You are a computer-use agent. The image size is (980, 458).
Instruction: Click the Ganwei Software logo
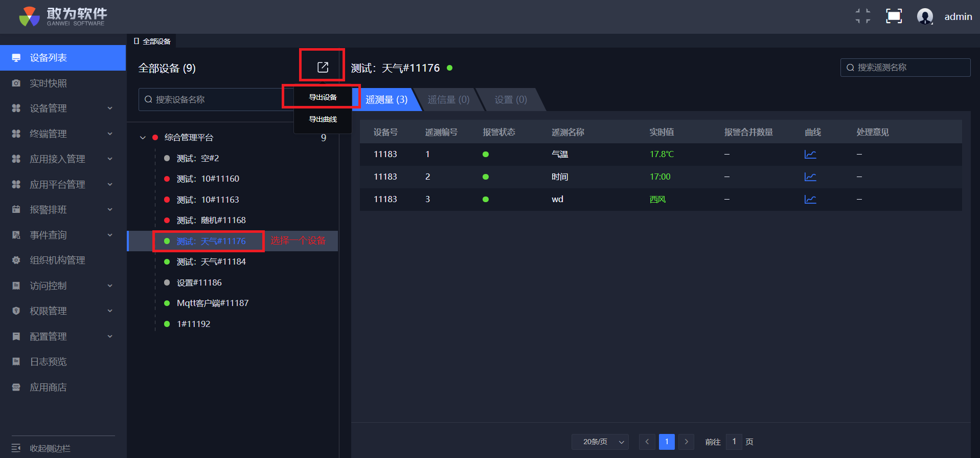63,16
